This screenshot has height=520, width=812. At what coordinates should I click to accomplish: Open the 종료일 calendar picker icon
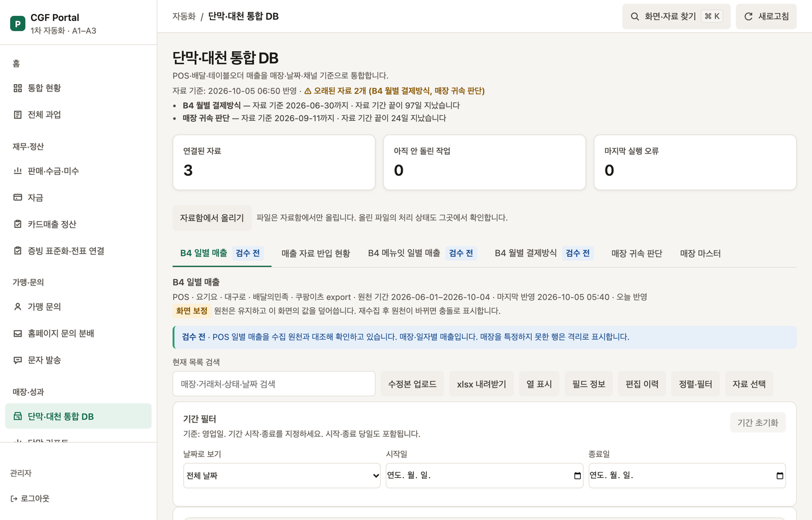780,476
